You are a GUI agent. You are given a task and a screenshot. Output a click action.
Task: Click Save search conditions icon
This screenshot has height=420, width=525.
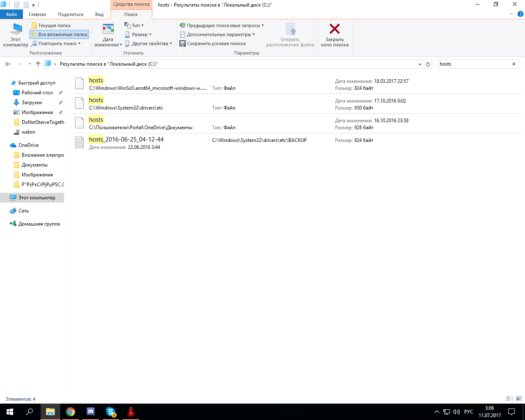click(183, 43)
